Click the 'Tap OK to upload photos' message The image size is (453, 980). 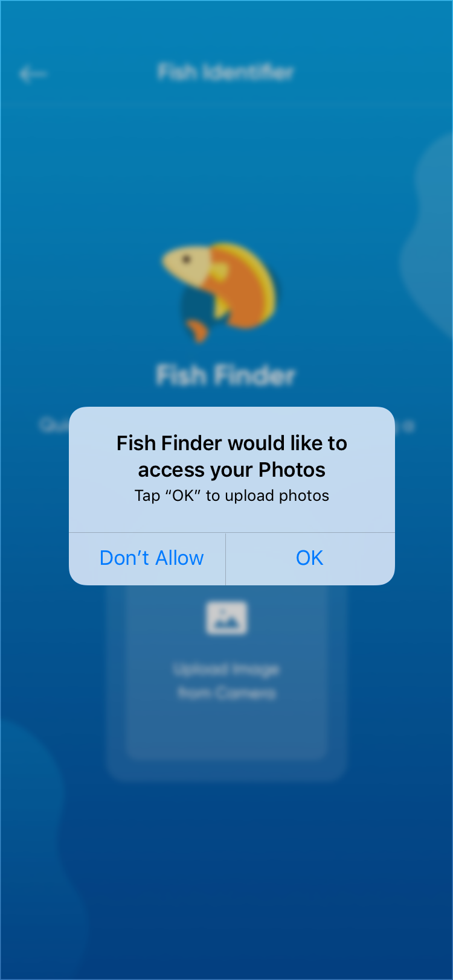(x=232, y=496)
